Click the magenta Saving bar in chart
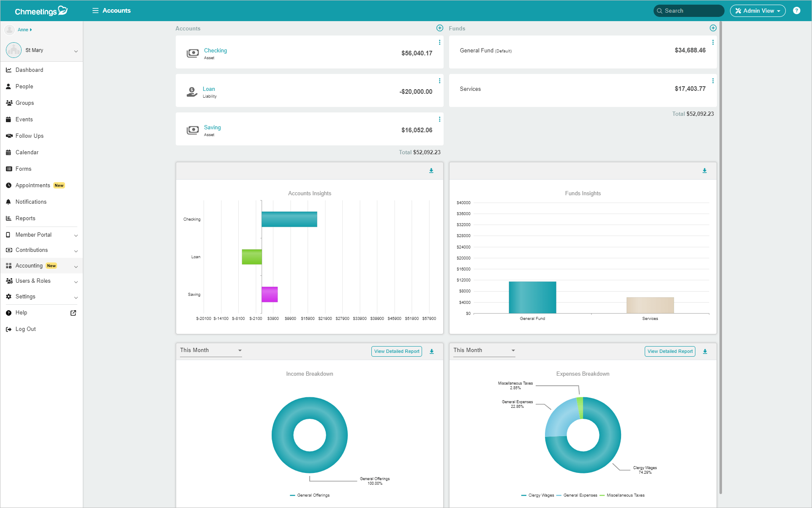 (x=270, y=294)
